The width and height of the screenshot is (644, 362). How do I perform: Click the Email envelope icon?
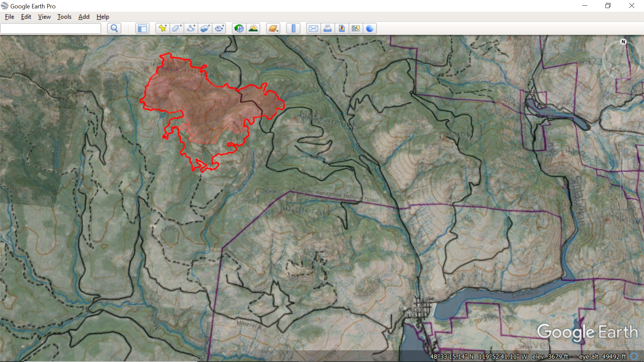(x=313, y=28)
